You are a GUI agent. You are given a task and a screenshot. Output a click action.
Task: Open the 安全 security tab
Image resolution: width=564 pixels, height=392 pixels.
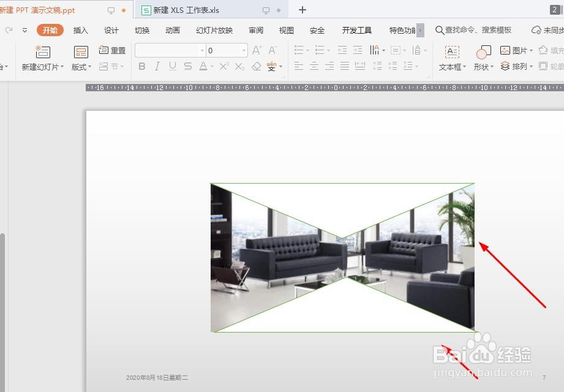coord(317,30)
